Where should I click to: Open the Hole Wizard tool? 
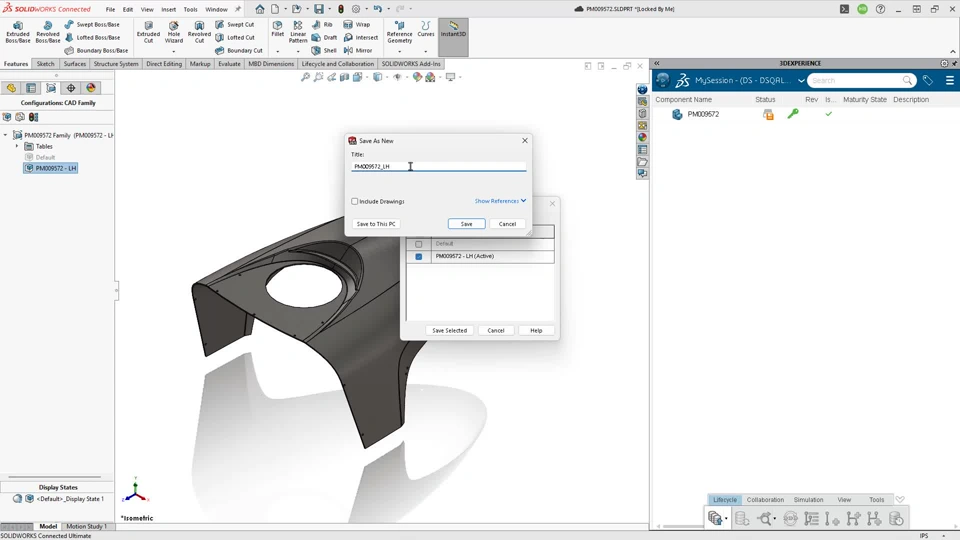coord(174,32)
